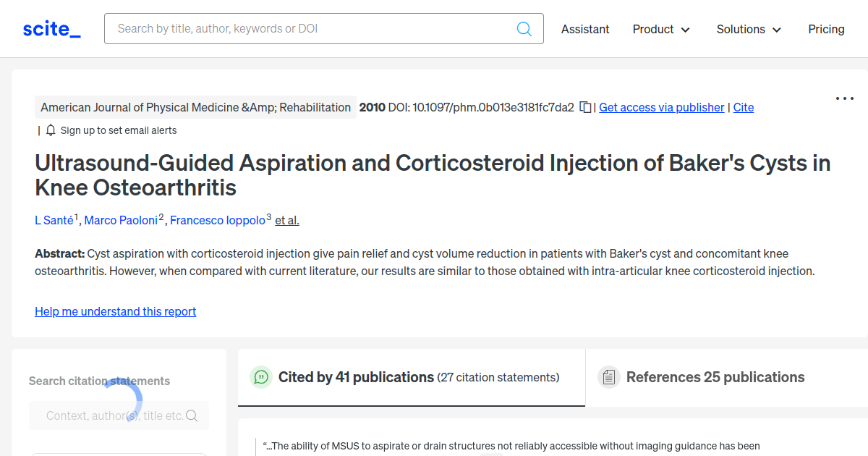
Task: Click the document icon on References tab
Action: (x=609, y=377)
